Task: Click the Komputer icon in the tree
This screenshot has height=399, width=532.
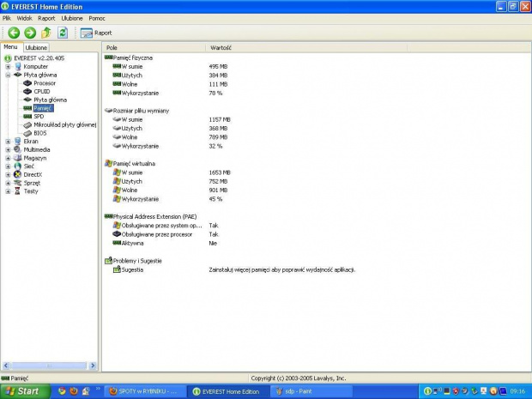Action: (18, 67)
